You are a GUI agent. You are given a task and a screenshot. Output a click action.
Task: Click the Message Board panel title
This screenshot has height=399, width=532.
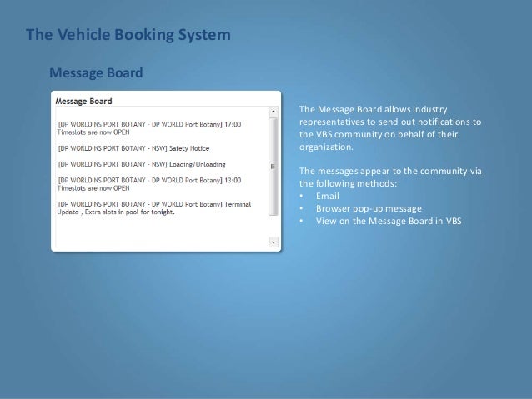coord(84,102)
